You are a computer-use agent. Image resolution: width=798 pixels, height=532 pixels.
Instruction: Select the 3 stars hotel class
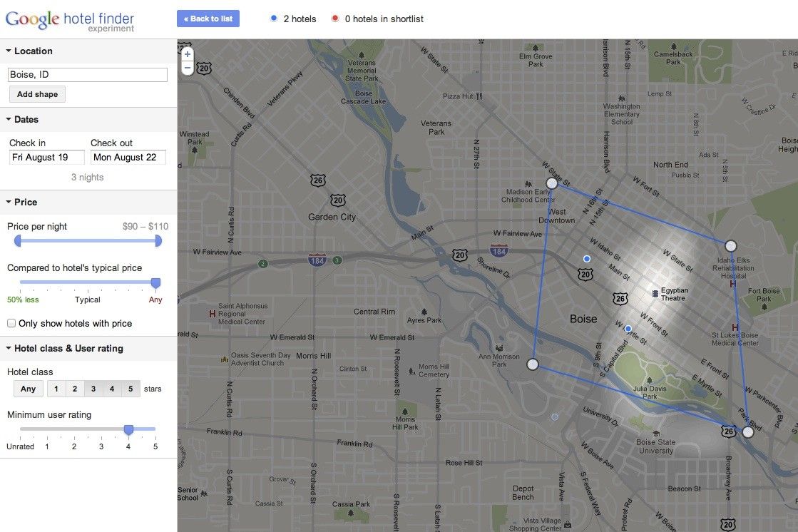[93, 389]
